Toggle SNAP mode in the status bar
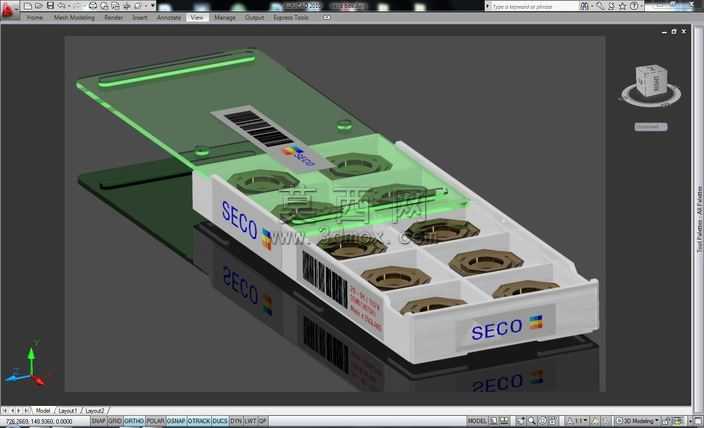The image size is (704, 428). 98,421
